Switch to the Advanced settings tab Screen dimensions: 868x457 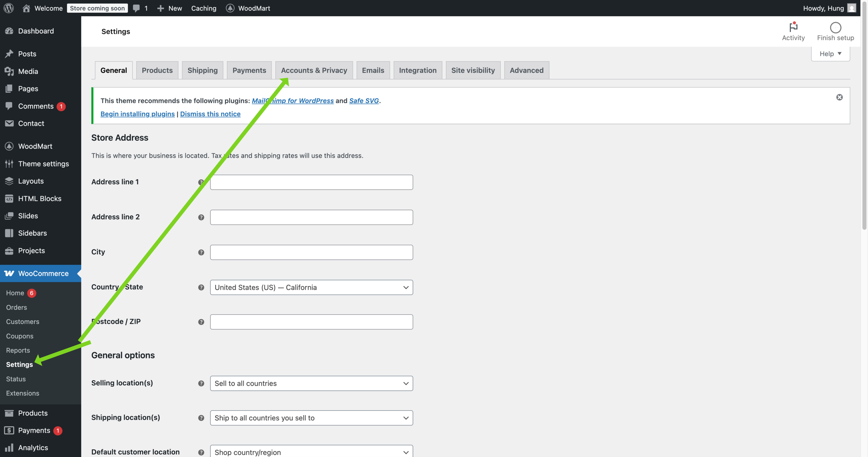point(527,70)
